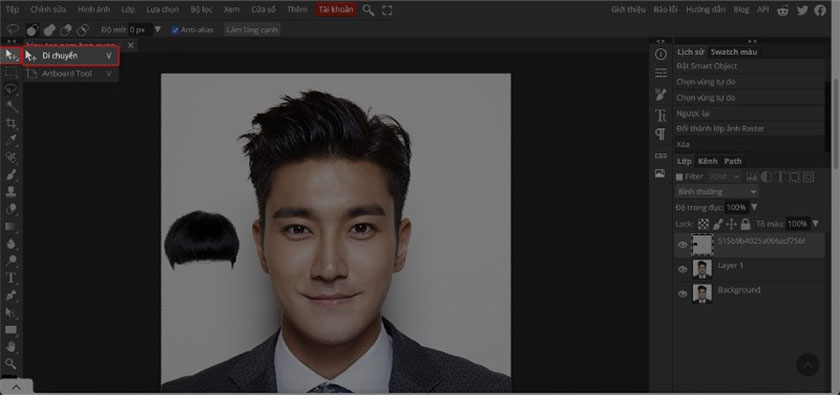Select the Crop tool

pos(11,123)
